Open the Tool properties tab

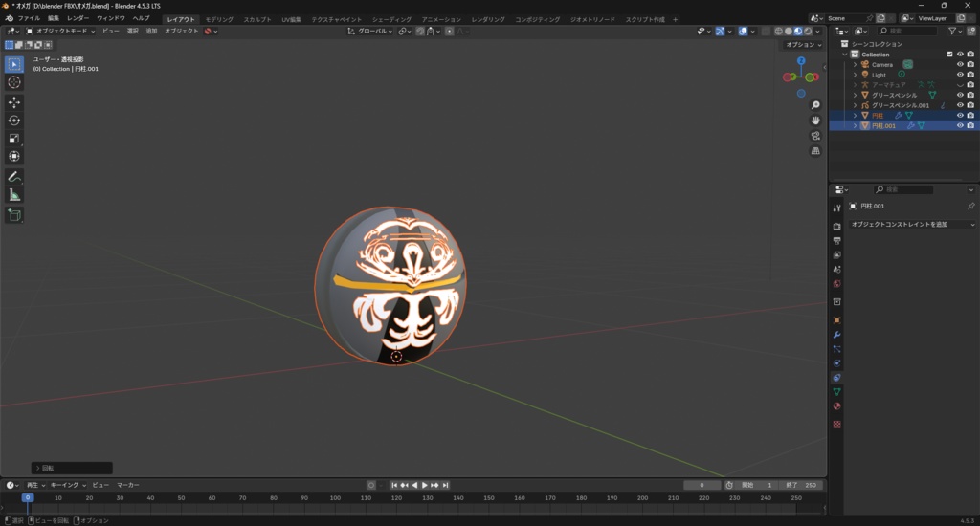pos(836,208)
